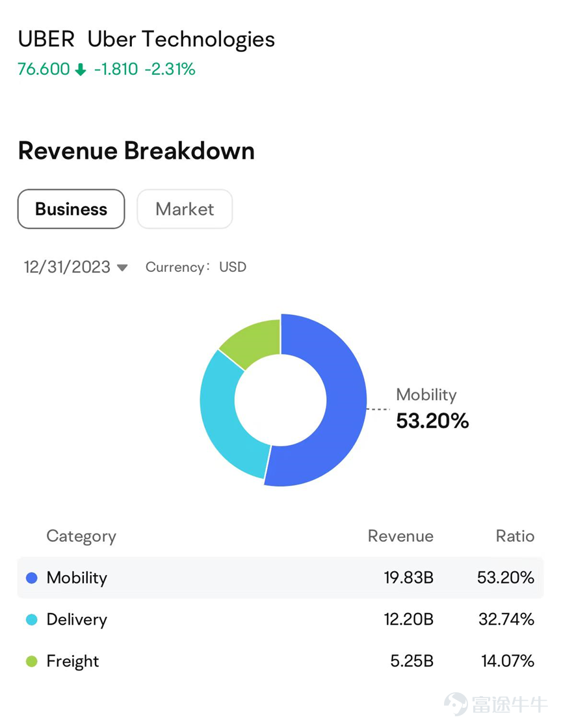Click the cyan Delivery legend dot
Screen dimensions: 561x728
[x=32, y=619]
